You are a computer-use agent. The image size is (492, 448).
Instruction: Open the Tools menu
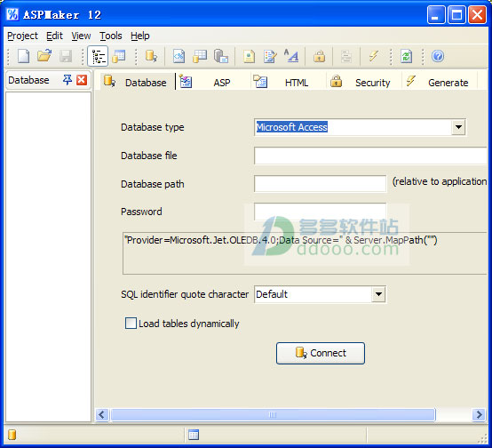111,36
